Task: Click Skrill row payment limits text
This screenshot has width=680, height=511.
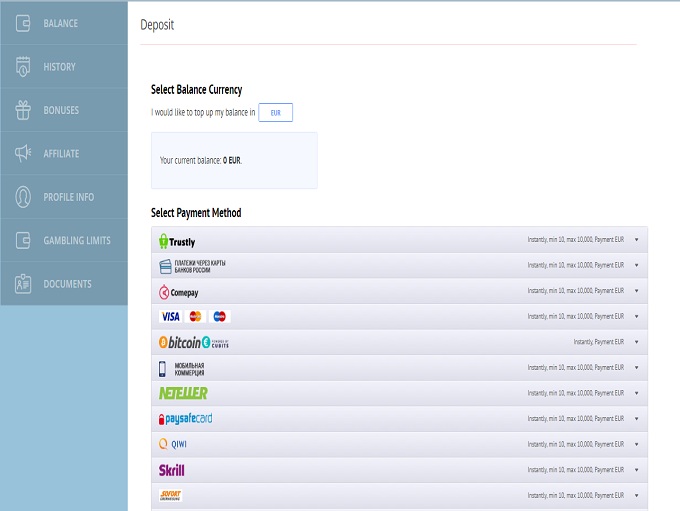Action: coord(576,470)
